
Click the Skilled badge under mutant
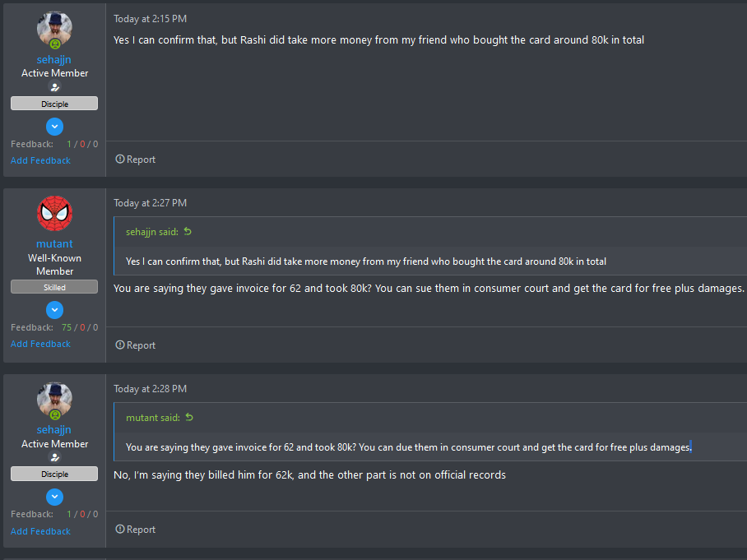54,287
